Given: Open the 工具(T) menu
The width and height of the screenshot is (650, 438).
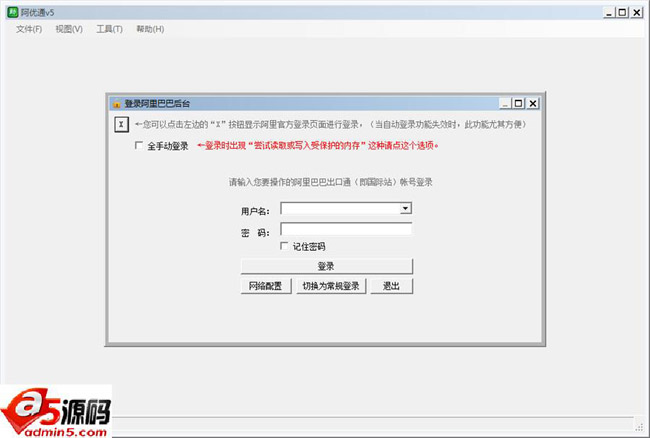Looking at the screenshot, I should (109, 29).
